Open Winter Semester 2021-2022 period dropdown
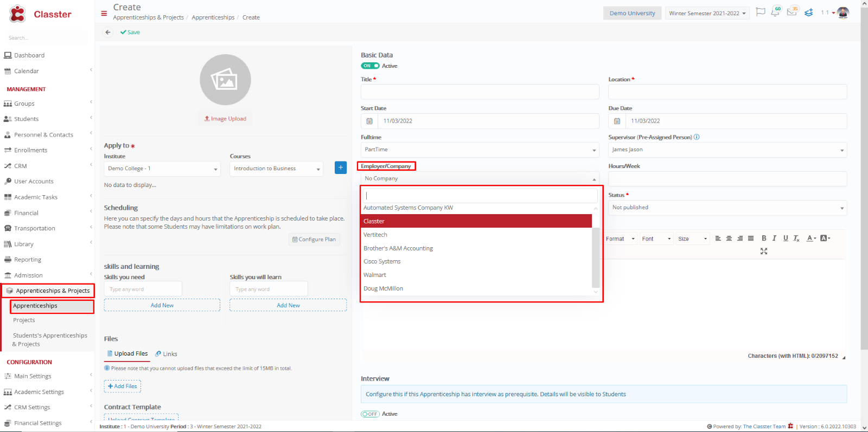The height and width of the screenshot is (432, 868). [x=707, y=13]
